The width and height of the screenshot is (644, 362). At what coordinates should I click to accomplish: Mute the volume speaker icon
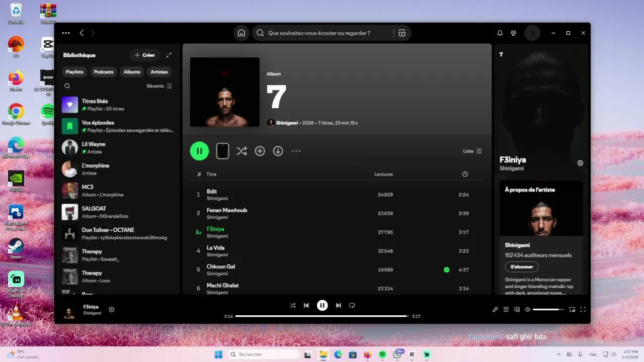coord(527,310)
